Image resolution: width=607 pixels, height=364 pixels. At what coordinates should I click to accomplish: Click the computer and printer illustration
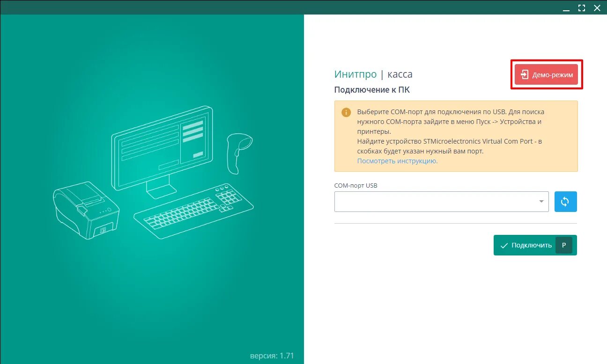153,173
